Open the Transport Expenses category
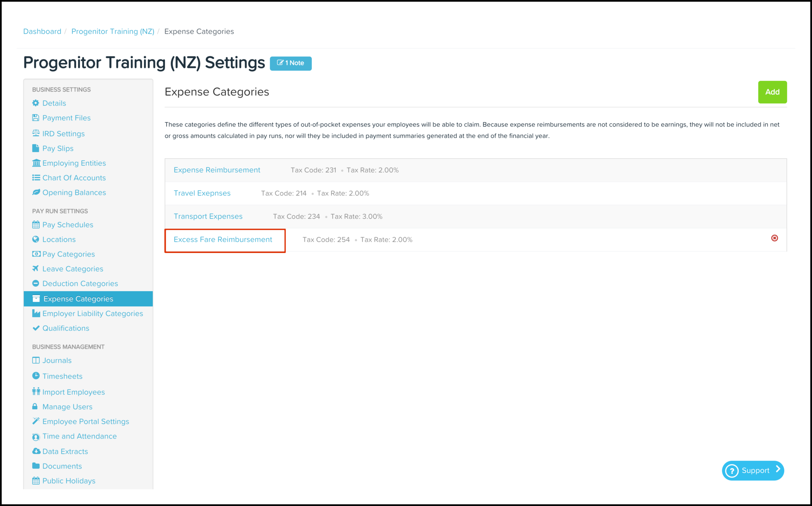This screenshot has height=506, width=812. [208, 217]
